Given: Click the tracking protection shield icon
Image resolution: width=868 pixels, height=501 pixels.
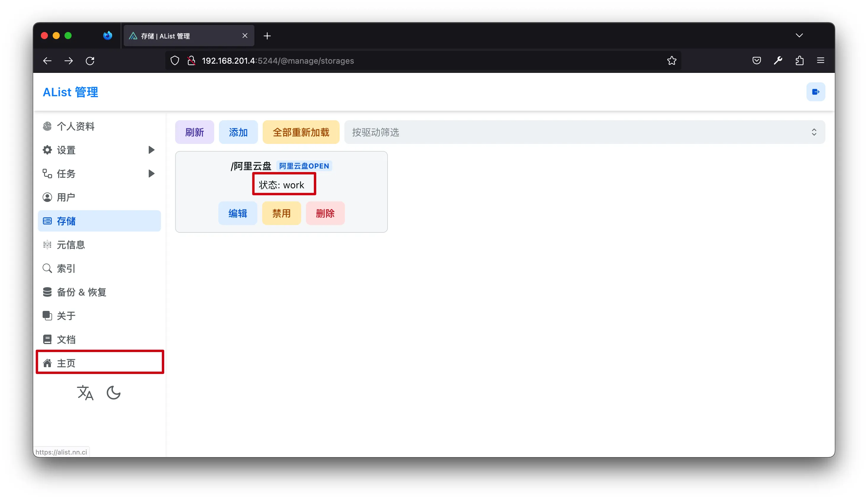Looking at the screenshot, I should click(x=175, y=61).
